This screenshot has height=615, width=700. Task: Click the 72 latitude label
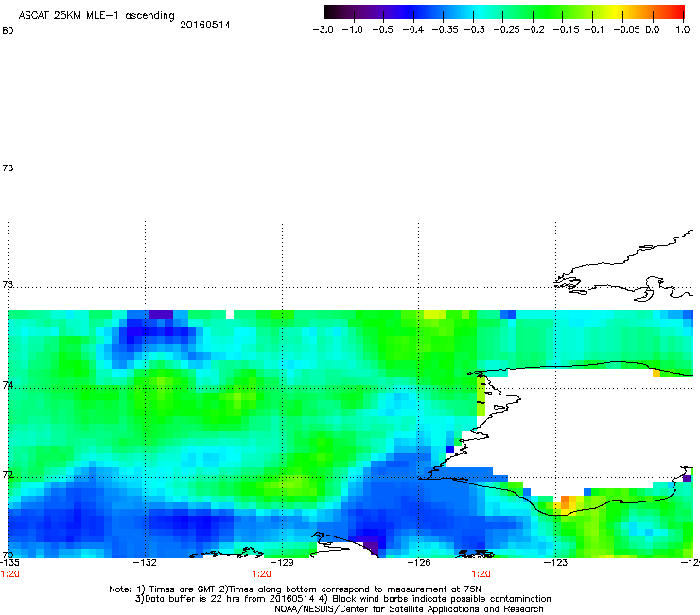click(8, 474)
